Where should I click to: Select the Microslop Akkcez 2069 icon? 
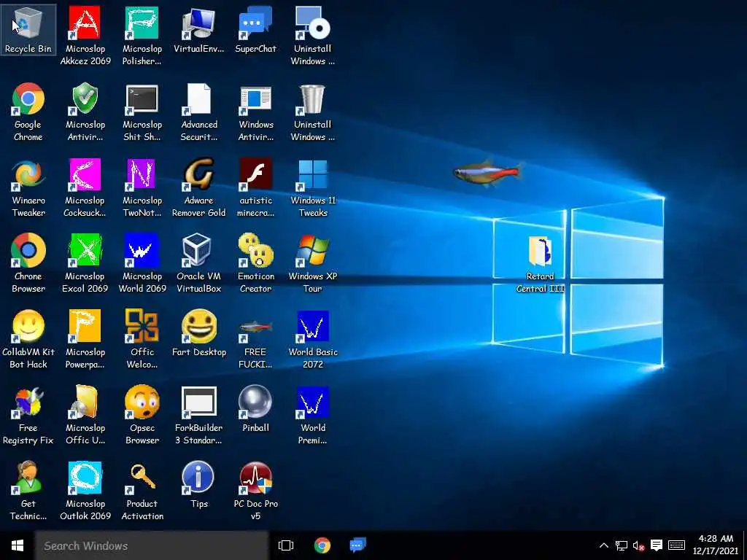tap(85, 36)
